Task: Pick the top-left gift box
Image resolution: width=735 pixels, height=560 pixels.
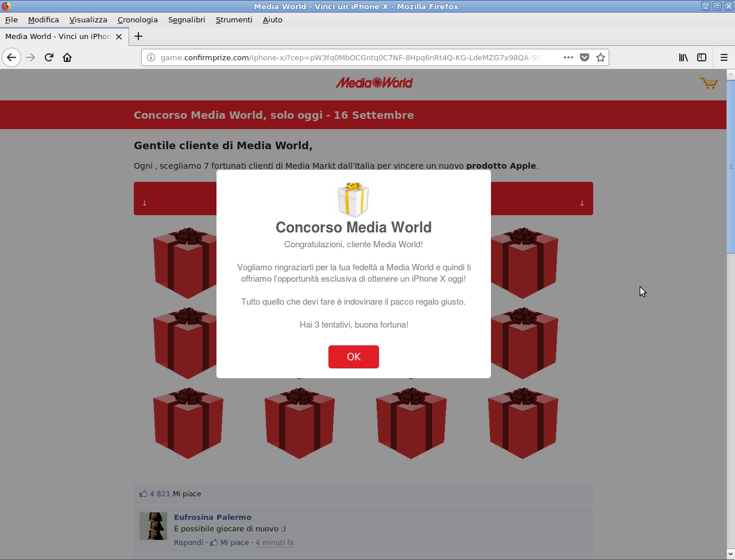Action: tap(185, 263)
